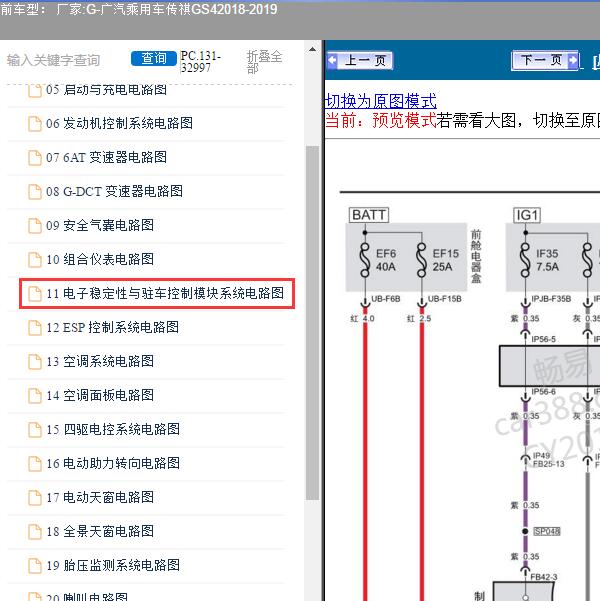Focus the keyword search input field
The height and width of the screenshot is (601, 600).
tap(54, 60)
